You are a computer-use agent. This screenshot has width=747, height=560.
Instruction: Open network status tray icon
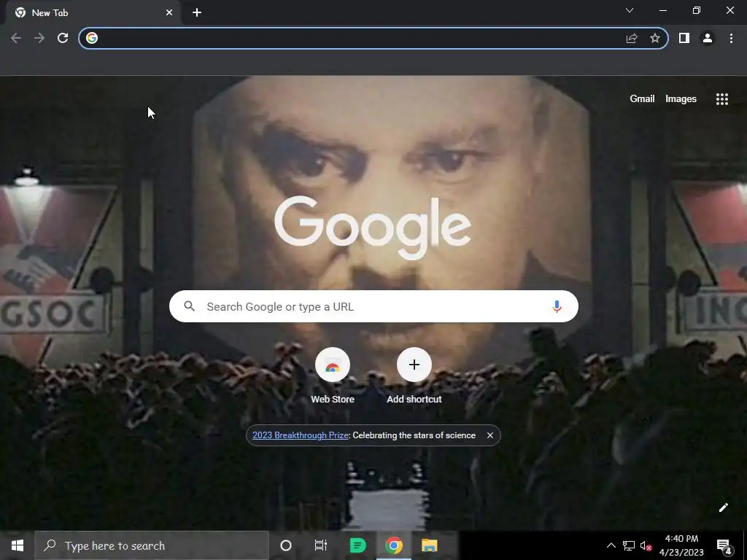[628, 545]
